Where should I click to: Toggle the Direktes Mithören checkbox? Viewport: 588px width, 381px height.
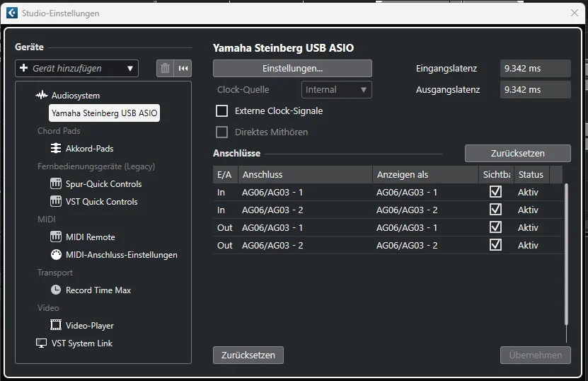(x=222, y=132)
